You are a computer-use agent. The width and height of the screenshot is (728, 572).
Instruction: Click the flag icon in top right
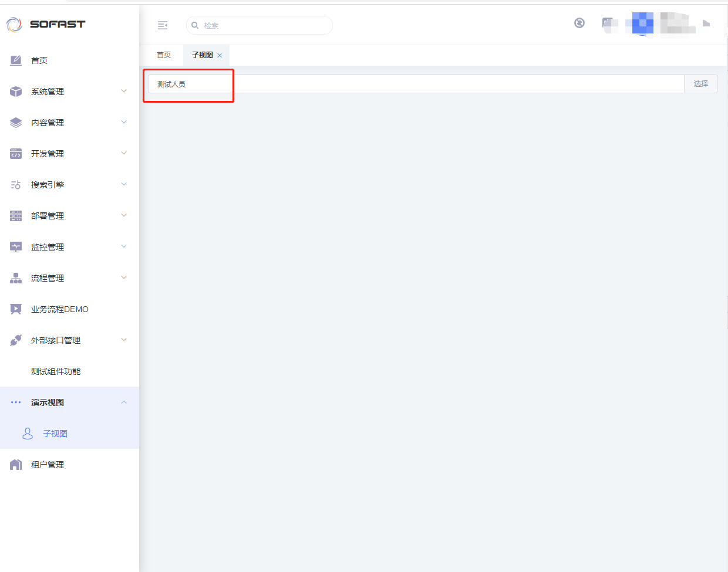click(x=706, y=23)
